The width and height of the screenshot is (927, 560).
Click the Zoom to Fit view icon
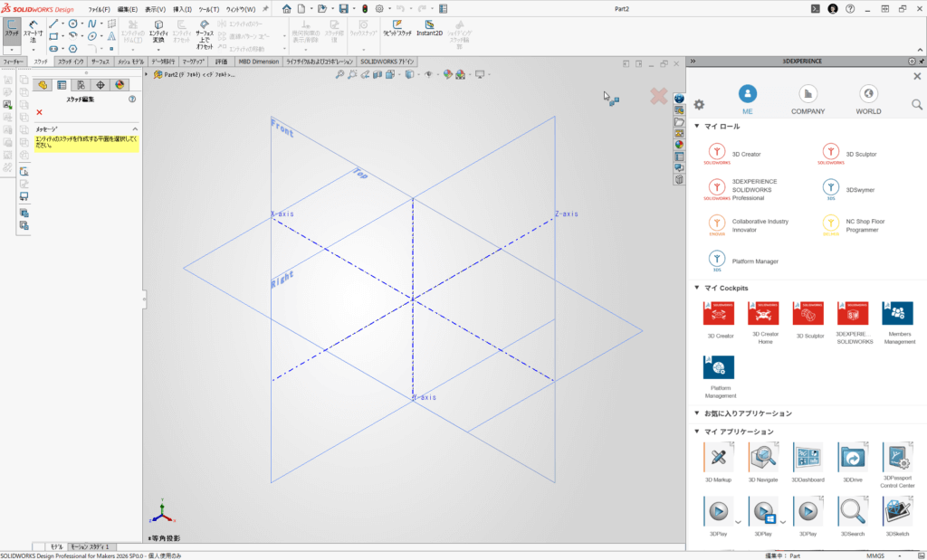(339, 74)
